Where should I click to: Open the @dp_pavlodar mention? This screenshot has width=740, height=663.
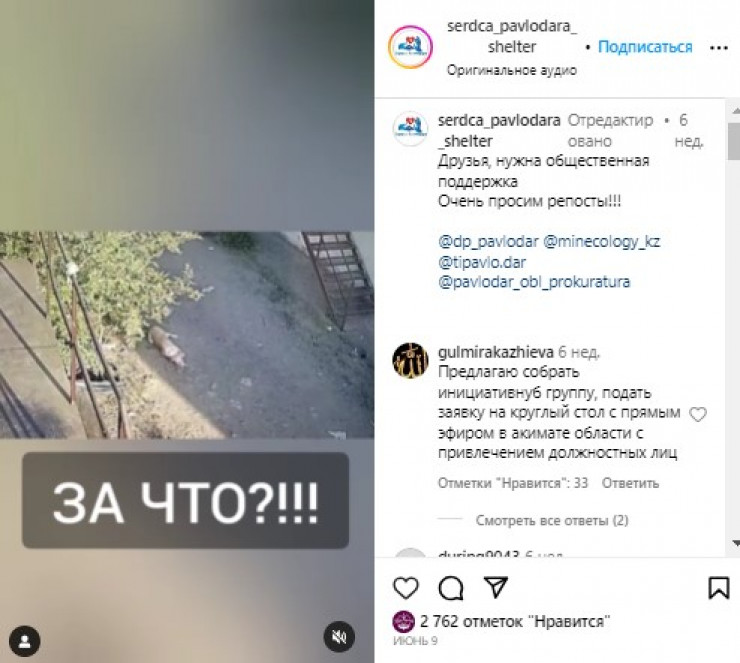pyautogui.click(x=488, y=242)
